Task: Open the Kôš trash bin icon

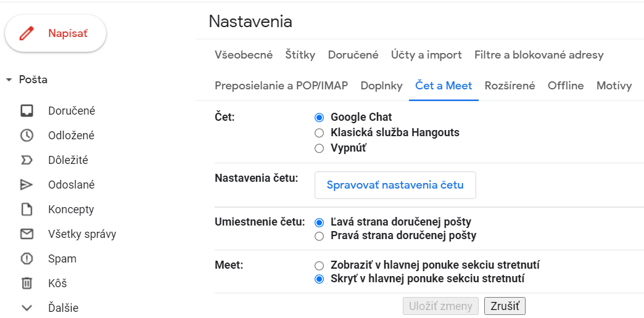Action: pyautogui.click(x=27, y=283)
